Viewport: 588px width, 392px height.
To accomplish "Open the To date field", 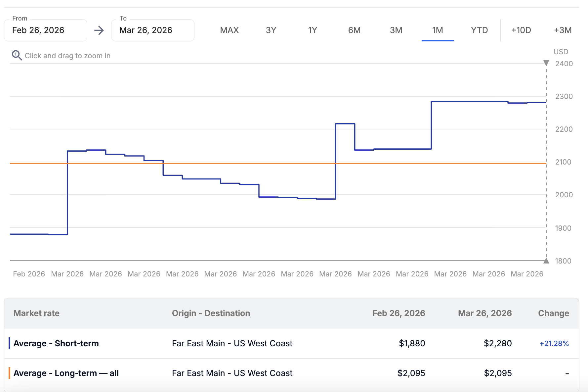I will click(x=153, y=30).
